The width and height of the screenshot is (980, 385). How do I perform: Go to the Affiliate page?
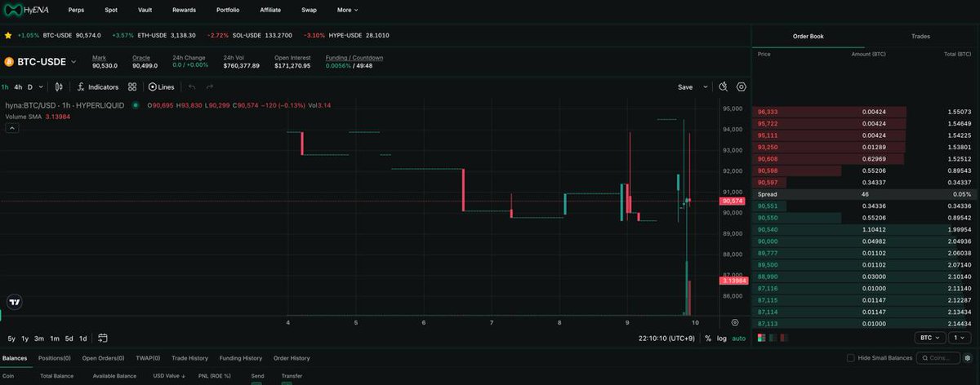(270, 10)
